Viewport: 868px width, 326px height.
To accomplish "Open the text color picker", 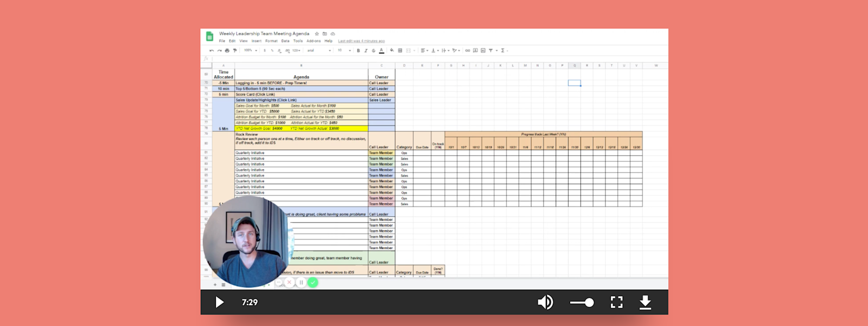I will (381, 51).
